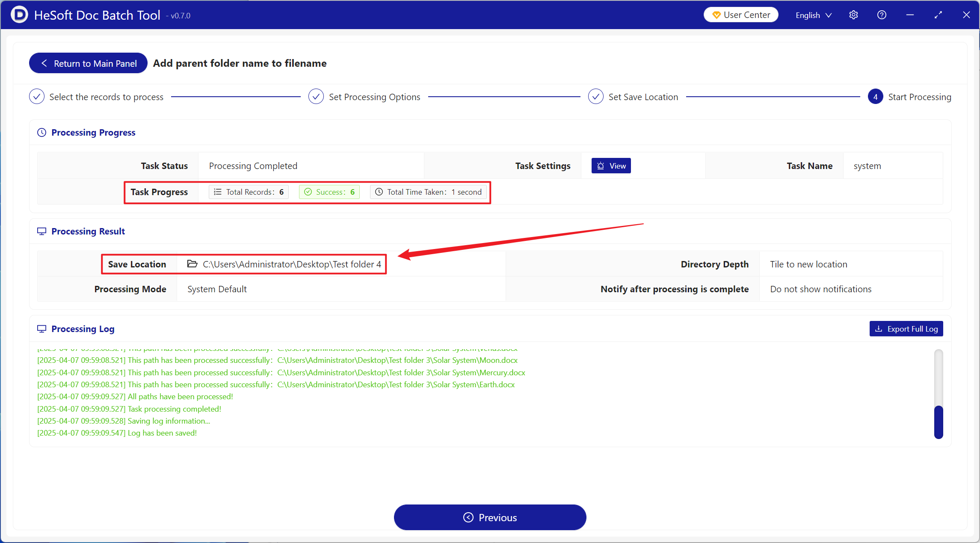Click the folder icon beside save path
This screenshot has height=543, width=980.
coord(192,264)
